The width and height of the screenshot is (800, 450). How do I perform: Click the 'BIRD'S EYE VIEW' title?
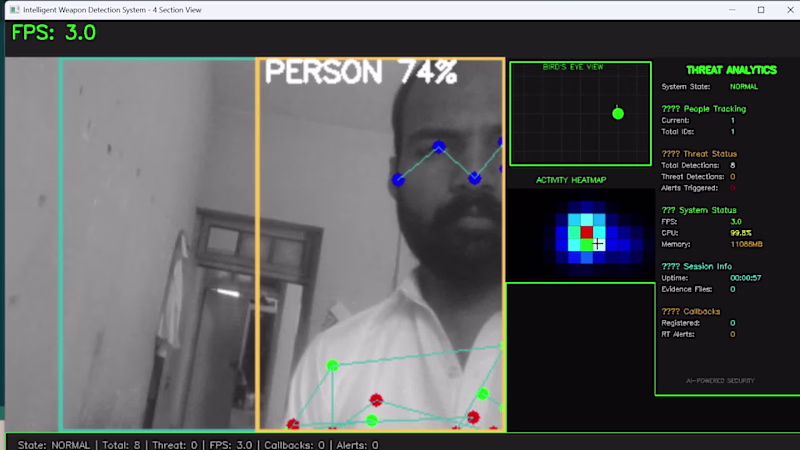(x=572, y=67)
